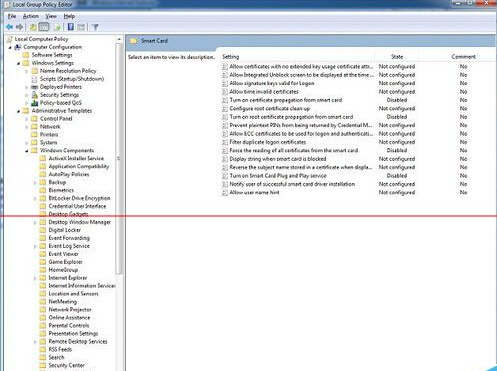Click the Computer Configuration computer icon
Viewport: 497px width, 371px height.
[x=18, y=47]
